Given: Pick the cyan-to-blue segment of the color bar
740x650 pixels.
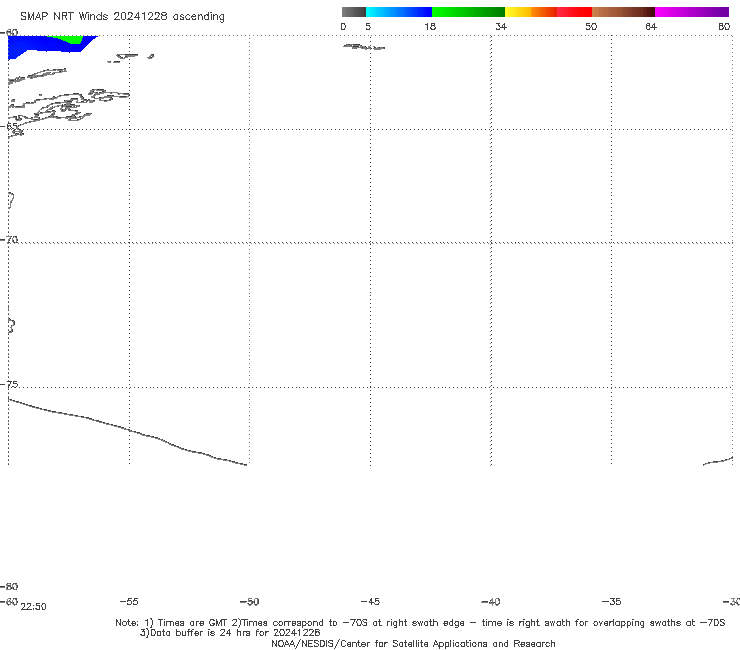Looking at the screenshot, I should [x=399, y=12].
